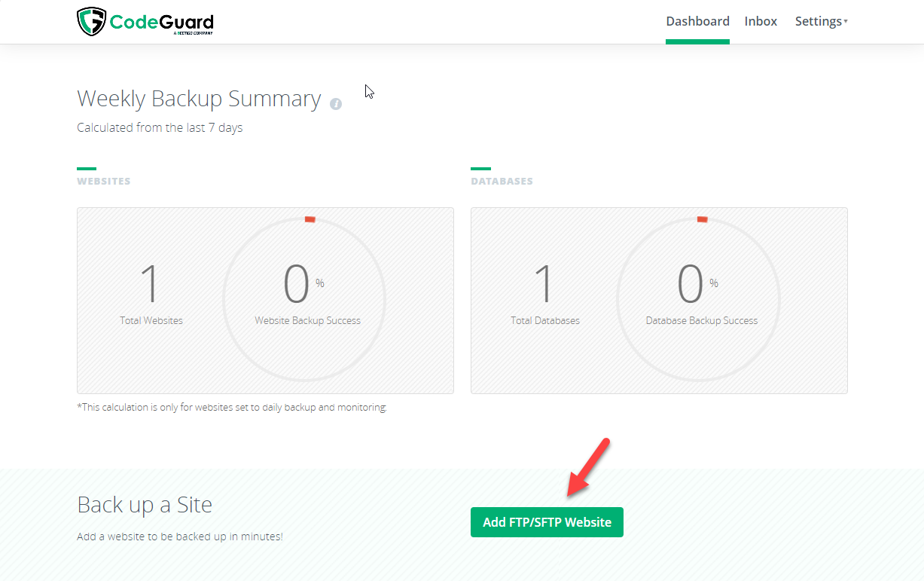This screenshot has height=587, width=924.
Task: Click the WEBSITES section label
Action: pos(103,181)
